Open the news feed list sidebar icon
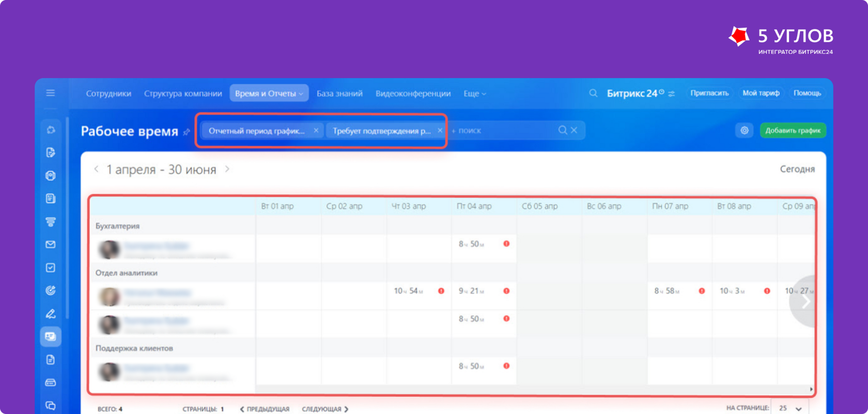Image resolution: width=868 pixels, height=414 pixels. click(x=50, y=198)
